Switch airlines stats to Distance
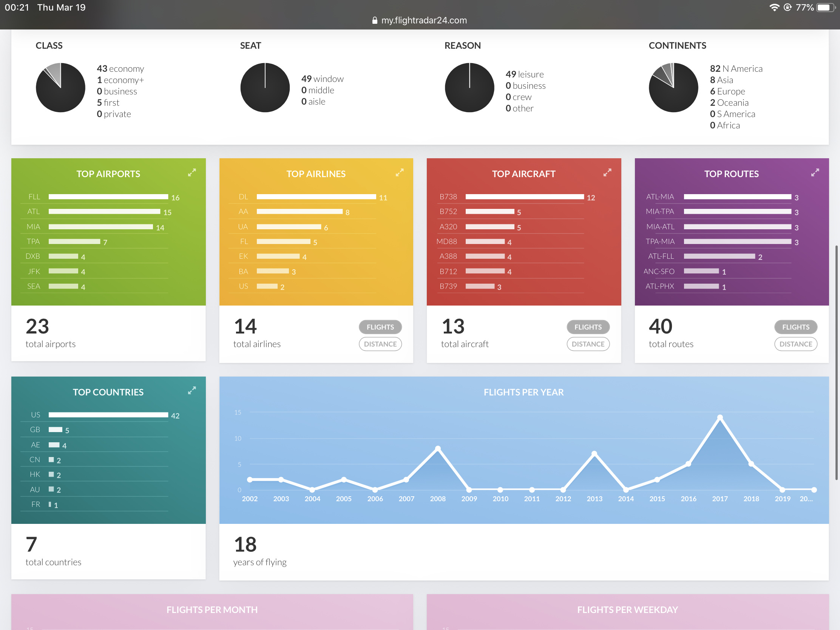The image size is (840, 630). click(380, 344)
